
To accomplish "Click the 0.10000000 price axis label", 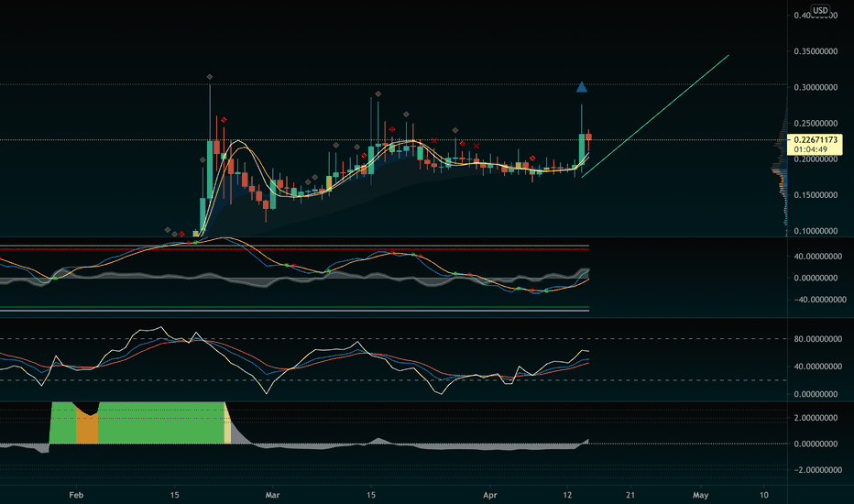I will pos(816,231).
